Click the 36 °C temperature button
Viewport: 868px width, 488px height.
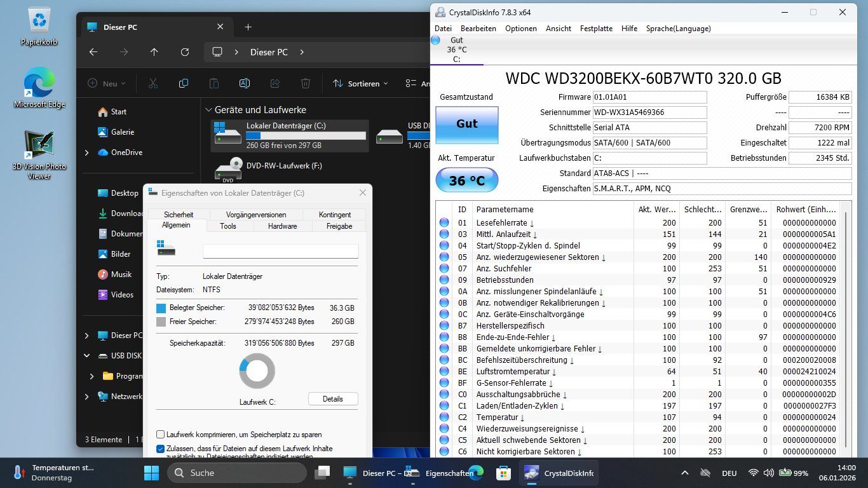tap(467, 180)
